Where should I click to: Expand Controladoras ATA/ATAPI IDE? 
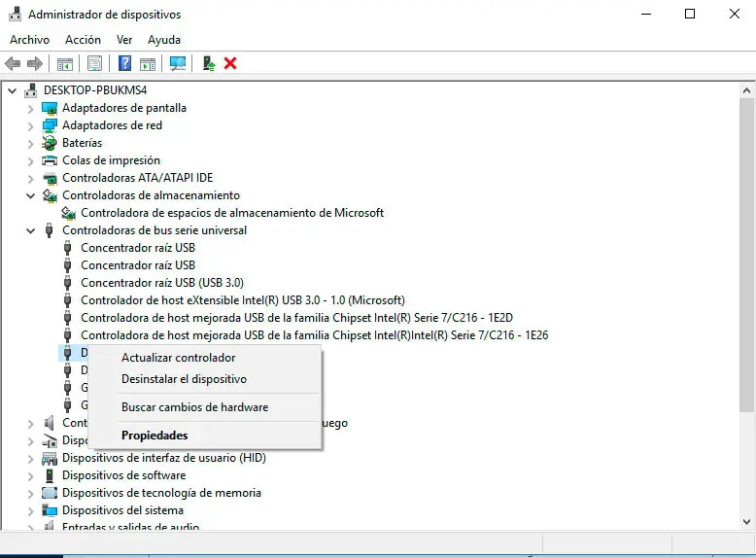(x=31, y=179)
